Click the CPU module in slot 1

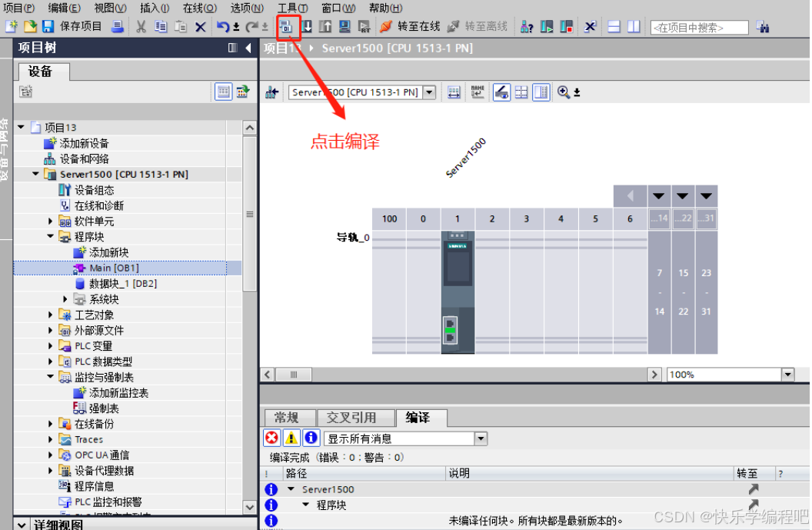pos(458,292)
